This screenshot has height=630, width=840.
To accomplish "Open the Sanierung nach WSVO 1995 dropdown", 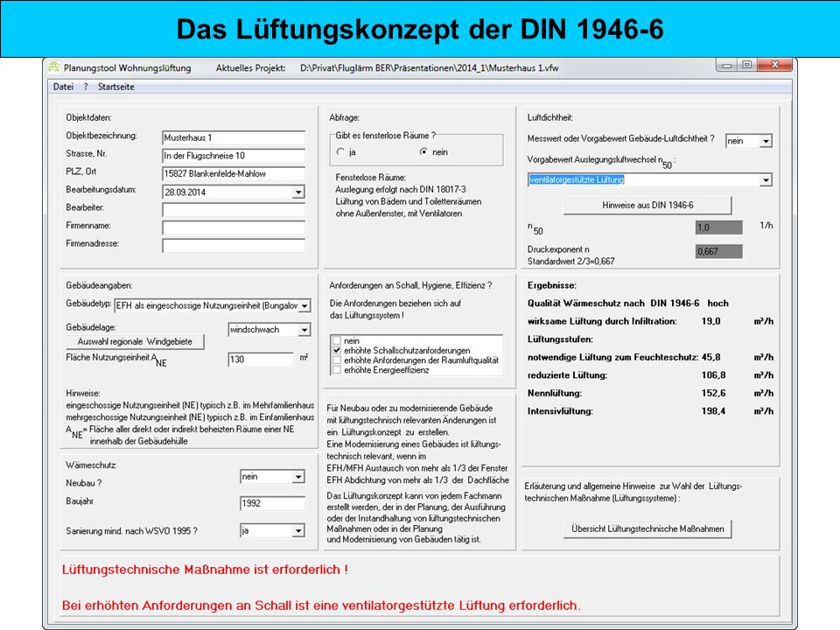I will click(298, 531).
